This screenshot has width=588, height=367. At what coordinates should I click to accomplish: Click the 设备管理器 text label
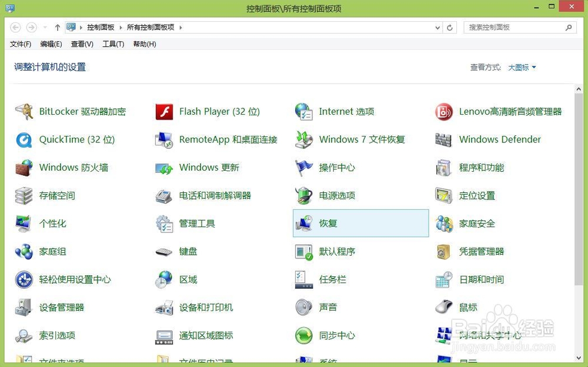pyautogui.click(x=62, y=308)
